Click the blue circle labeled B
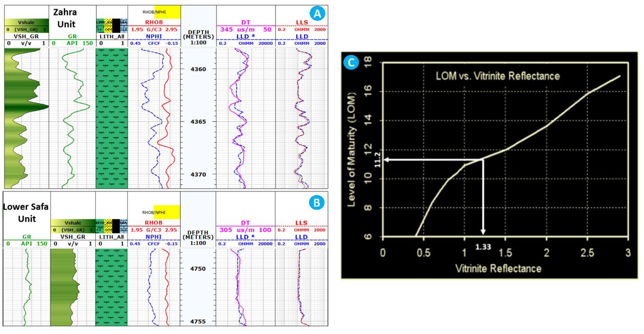 tap(317, 202)
